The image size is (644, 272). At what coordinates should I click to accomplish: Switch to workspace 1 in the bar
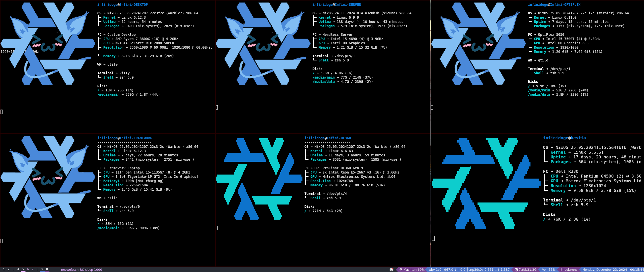tap(4, 269)
